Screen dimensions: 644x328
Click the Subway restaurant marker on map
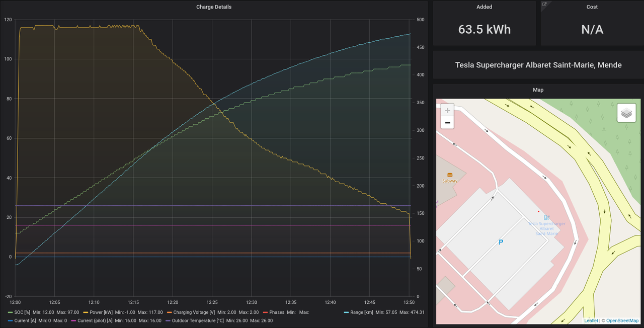tap(449, 175)
